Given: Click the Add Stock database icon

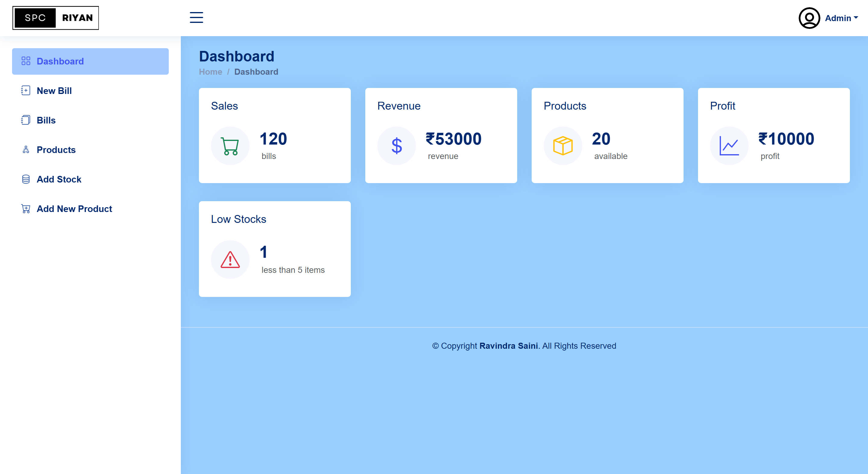Looking at the screenshot, I should pos(26,179).
